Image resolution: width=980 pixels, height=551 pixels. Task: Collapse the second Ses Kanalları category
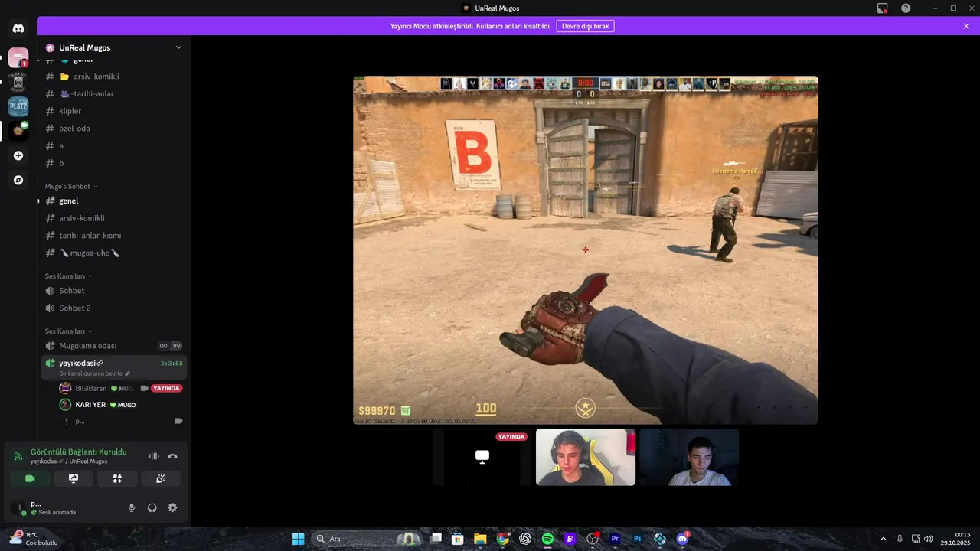pos(68,331)
